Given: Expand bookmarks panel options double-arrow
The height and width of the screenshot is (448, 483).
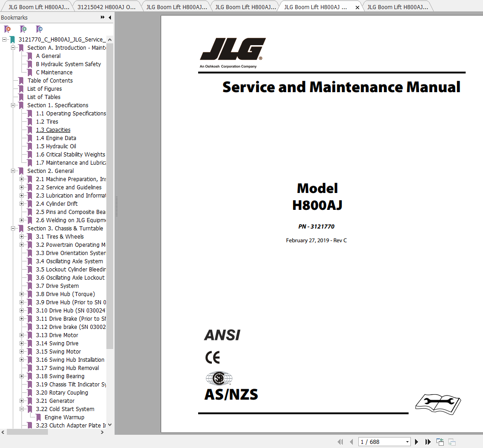Looking at the screenshot, I should (103, 17).
